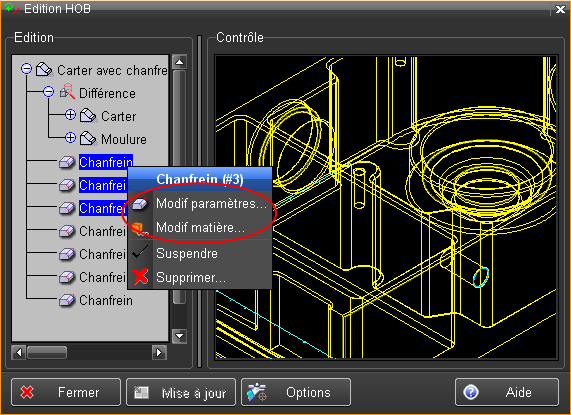Click the Mise à jour button
Image resolution: width=571 pixels, height=415 pixels.
click(181, 392)
